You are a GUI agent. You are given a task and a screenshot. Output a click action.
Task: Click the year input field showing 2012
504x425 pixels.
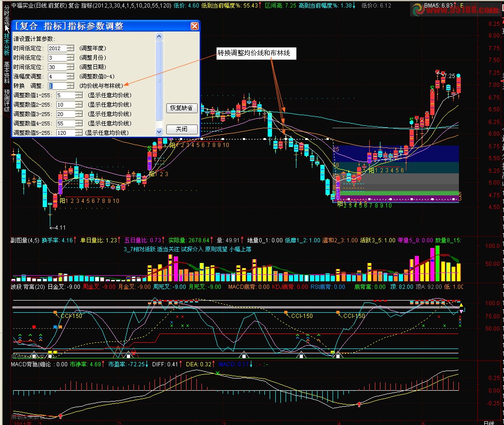click(x=57, y=48)
